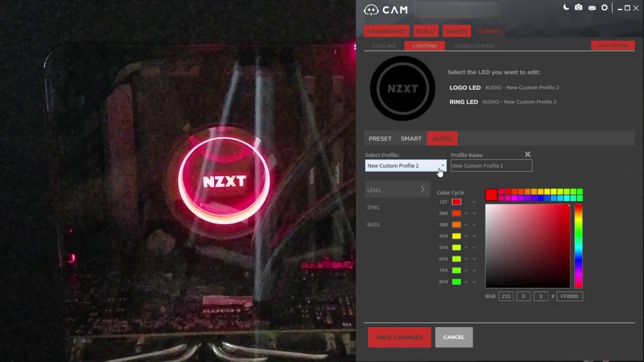Choose the BASS audio mode
This screenshot has width=644, height=362.
coord(373,224)
